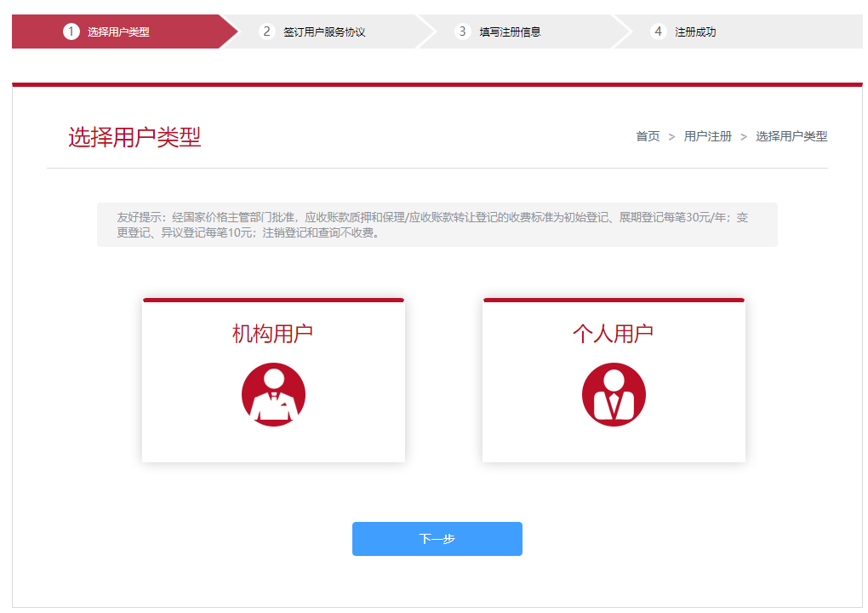Select the 机构用户 avatar icon
The width and height of the screenshot is (868, 613).
point(273,394)
